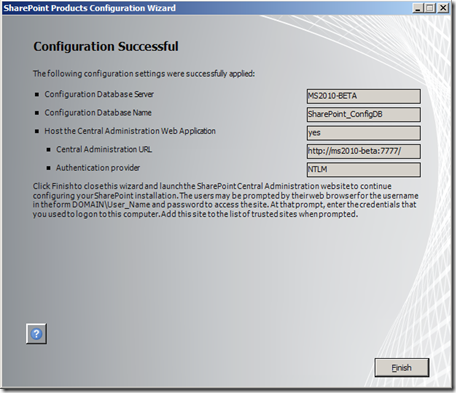Click the SharePoint_ConfigDB database name field
456x393 pixels.
(364, 115)
